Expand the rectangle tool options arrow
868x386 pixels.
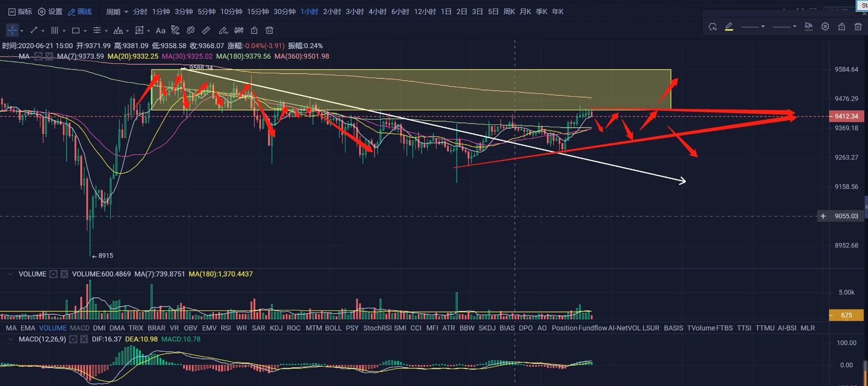[x=85, y=31]
